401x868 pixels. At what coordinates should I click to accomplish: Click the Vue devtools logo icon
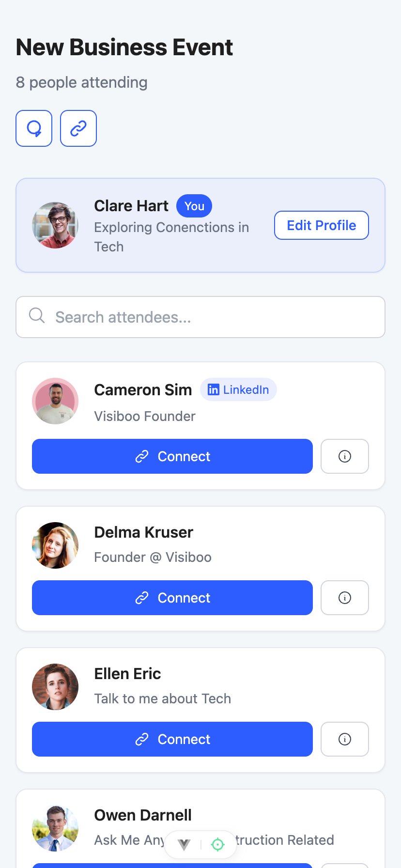184,845
